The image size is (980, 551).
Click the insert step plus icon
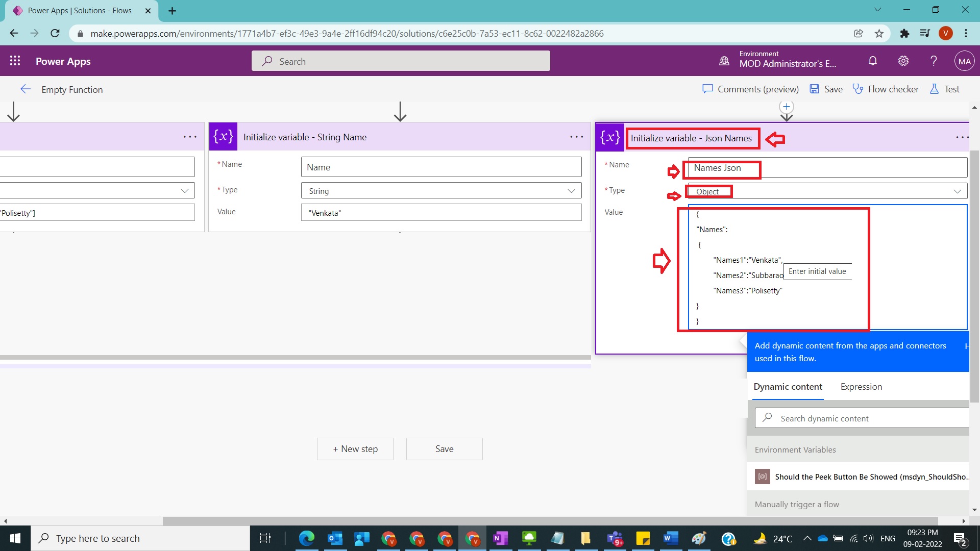tap(787, 107)
